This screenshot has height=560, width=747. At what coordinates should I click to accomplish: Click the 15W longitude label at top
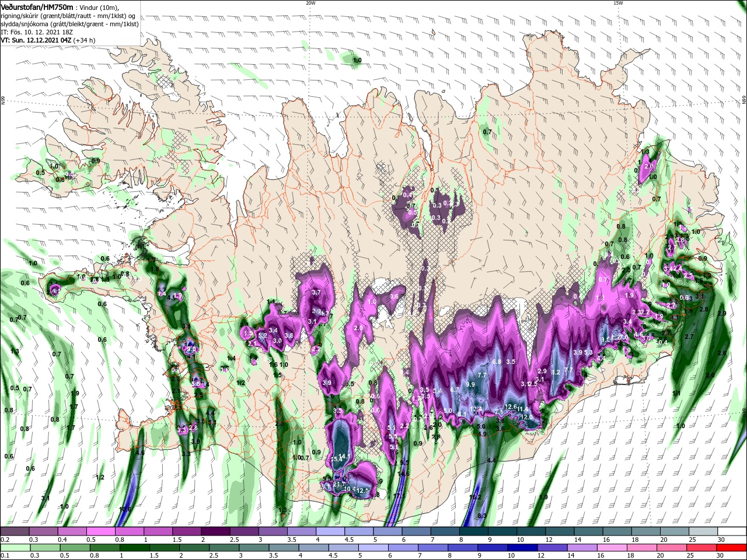click(618, 3)
